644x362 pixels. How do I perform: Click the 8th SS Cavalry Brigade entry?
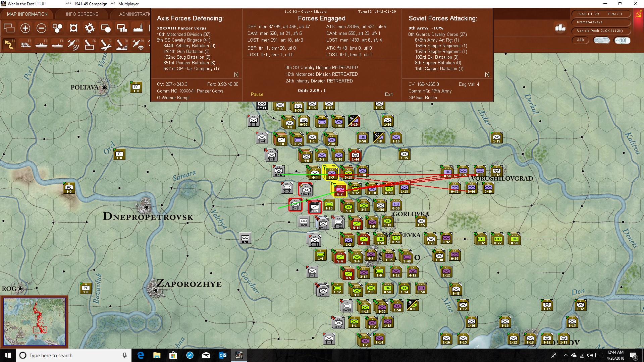coord(184,40)
